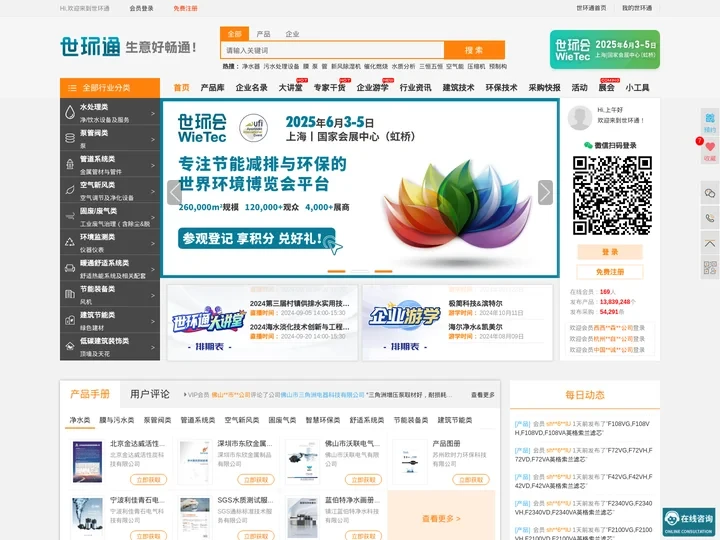Screen dimensions: 720x540
Task: Open the 会员登录 link in the top bar
Action: click(141, 8)
